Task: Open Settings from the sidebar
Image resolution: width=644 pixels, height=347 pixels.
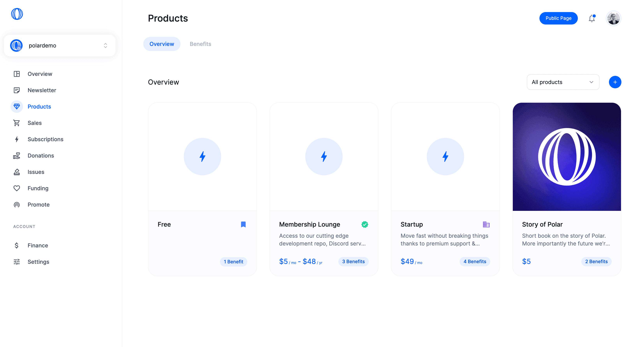Action: pos(38,262)
